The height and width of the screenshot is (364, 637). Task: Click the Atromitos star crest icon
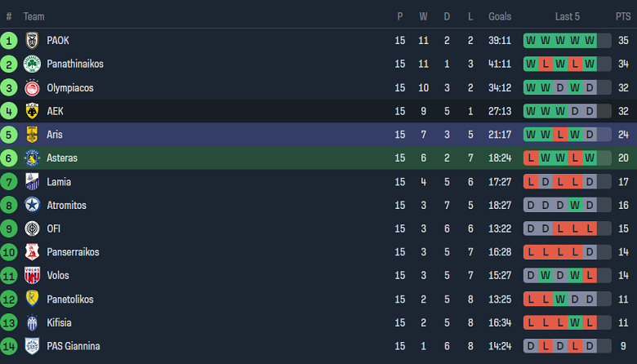(x=33, y=205)
